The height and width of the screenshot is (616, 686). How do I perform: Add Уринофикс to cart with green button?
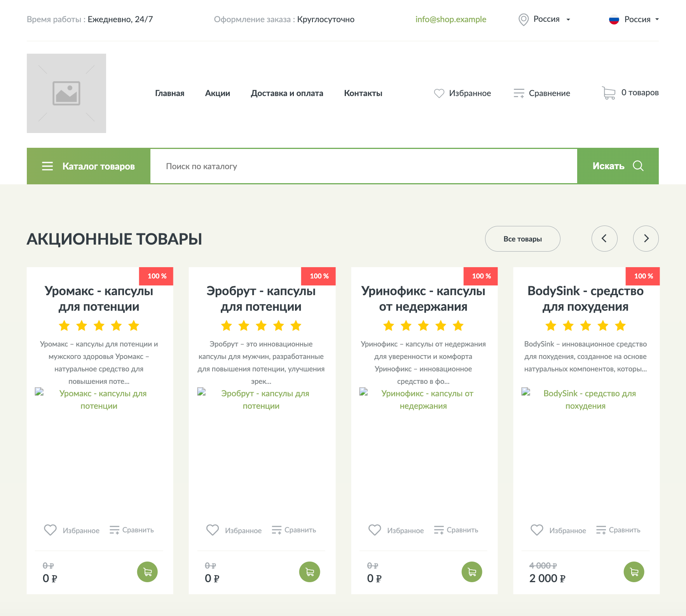pos(472,572)
